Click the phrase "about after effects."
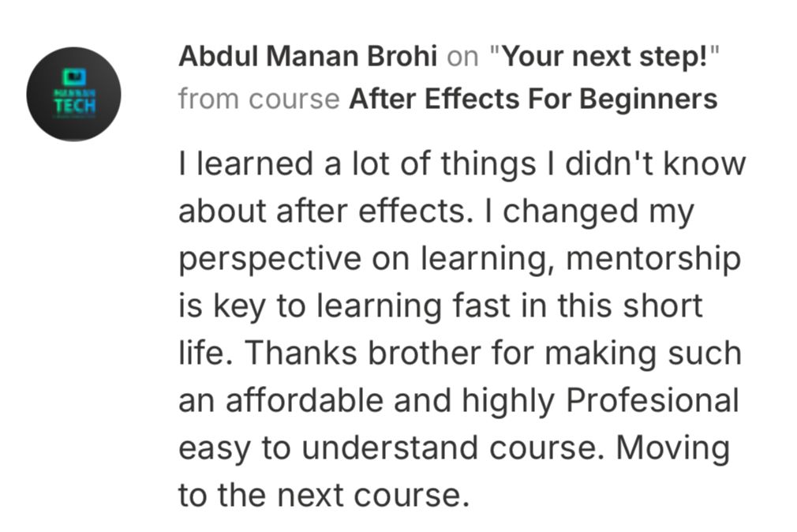Image resolution: width=797 pixels, height=532 pixels. (322, 211)
